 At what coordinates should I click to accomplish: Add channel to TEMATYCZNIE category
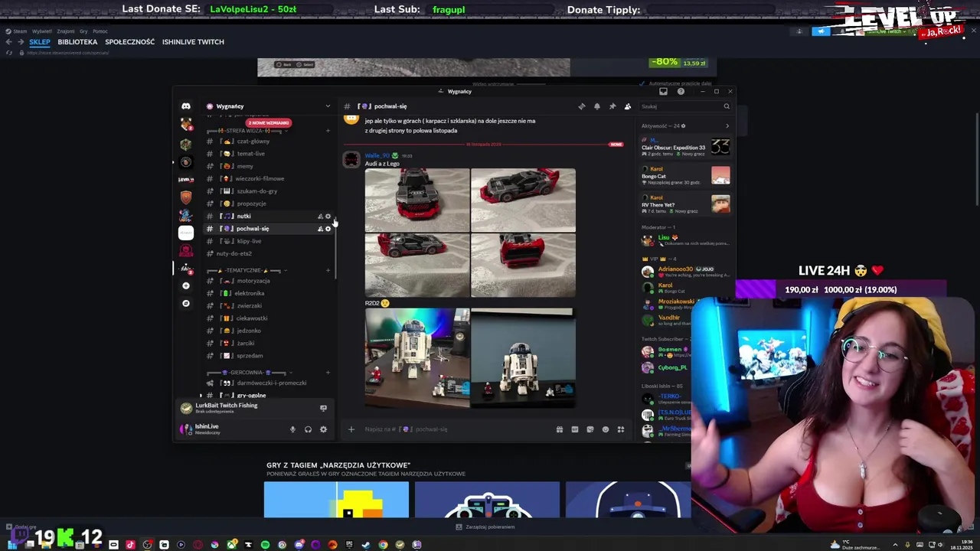point(328,270)
